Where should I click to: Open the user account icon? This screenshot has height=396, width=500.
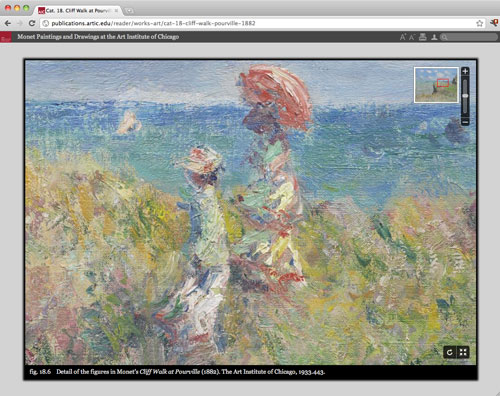pyautogui.click(x=434, y=37)
